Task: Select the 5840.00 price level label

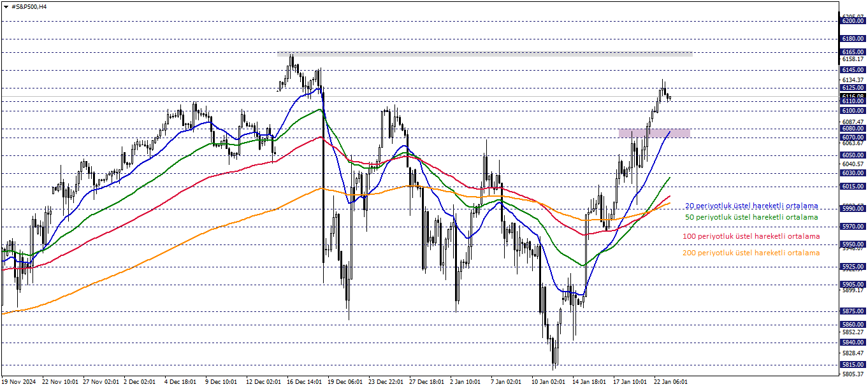Action: [x=853, y=342]
